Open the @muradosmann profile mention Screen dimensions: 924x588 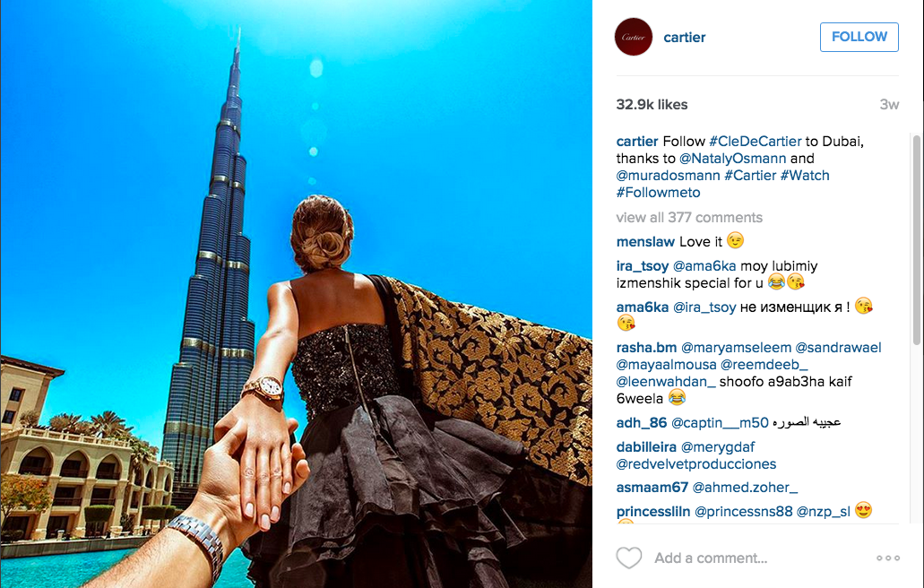coord(669,176)
